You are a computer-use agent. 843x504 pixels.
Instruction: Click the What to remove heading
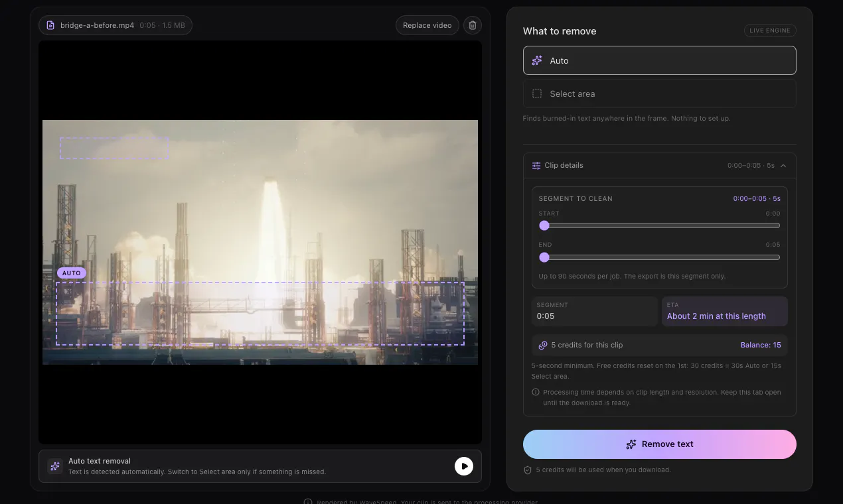[x=560, y=31]
